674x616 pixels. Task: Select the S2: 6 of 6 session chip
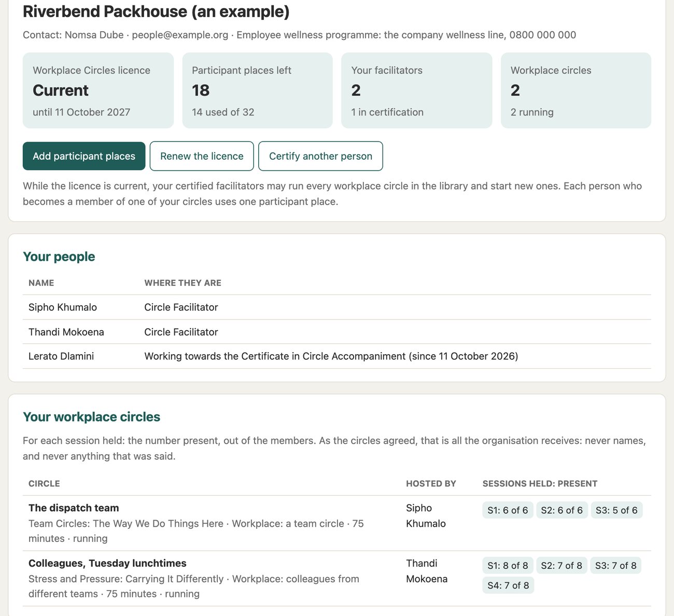point(561,510)
